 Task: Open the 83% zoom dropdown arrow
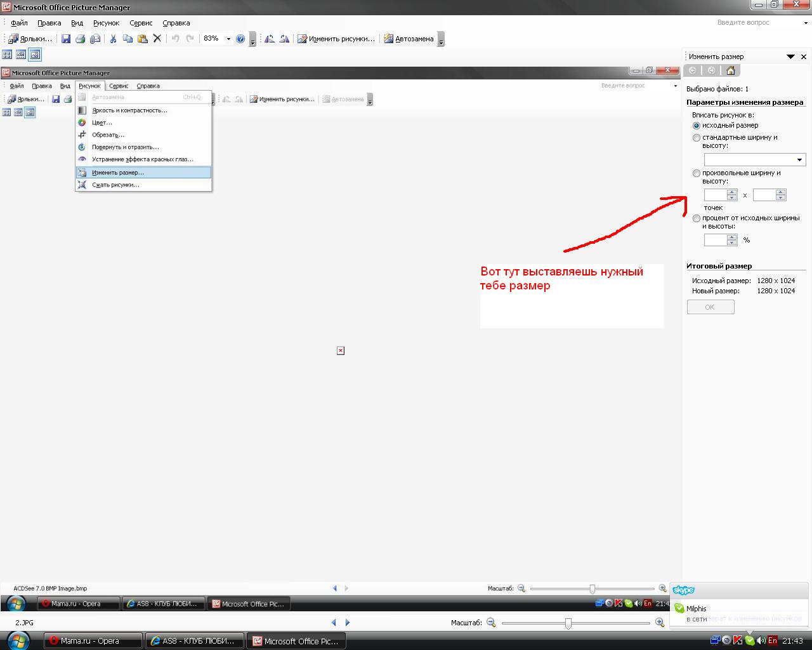228,39
